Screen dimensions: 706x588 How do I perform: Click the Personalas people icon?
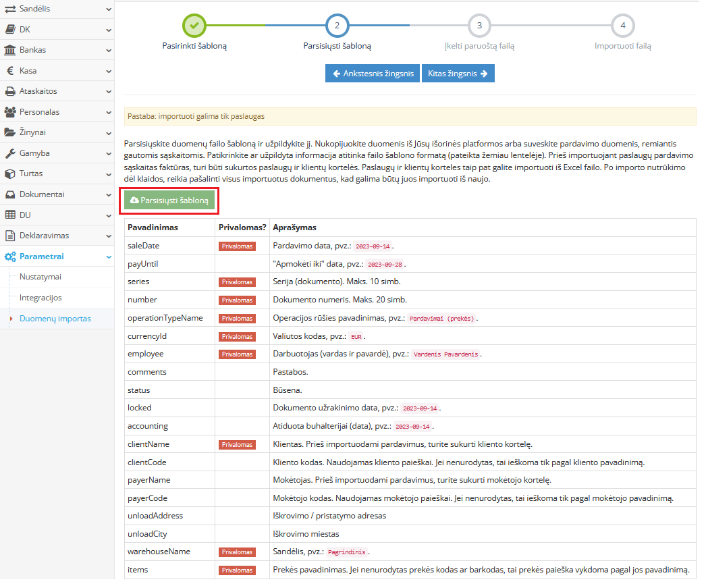(10, 112)
